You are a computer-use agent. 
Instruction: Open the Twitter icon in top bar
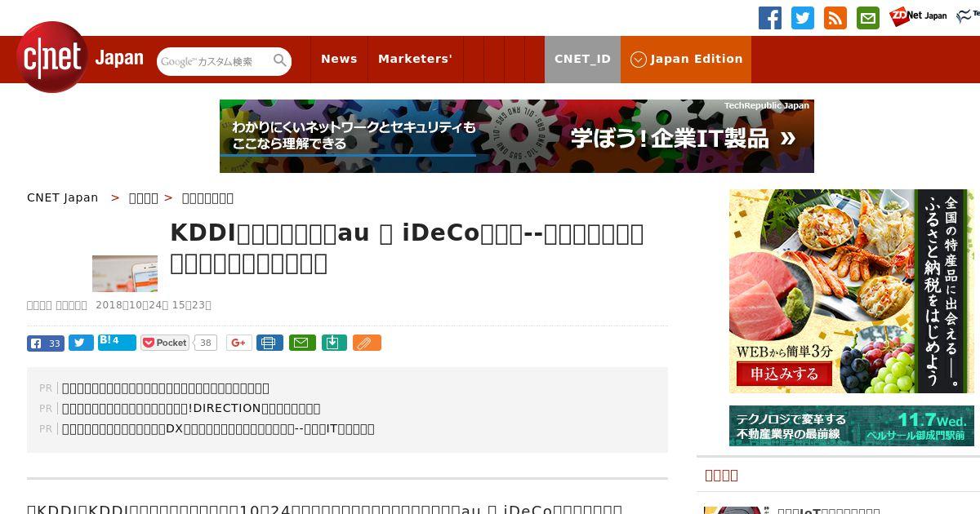[x=803, y=18]
